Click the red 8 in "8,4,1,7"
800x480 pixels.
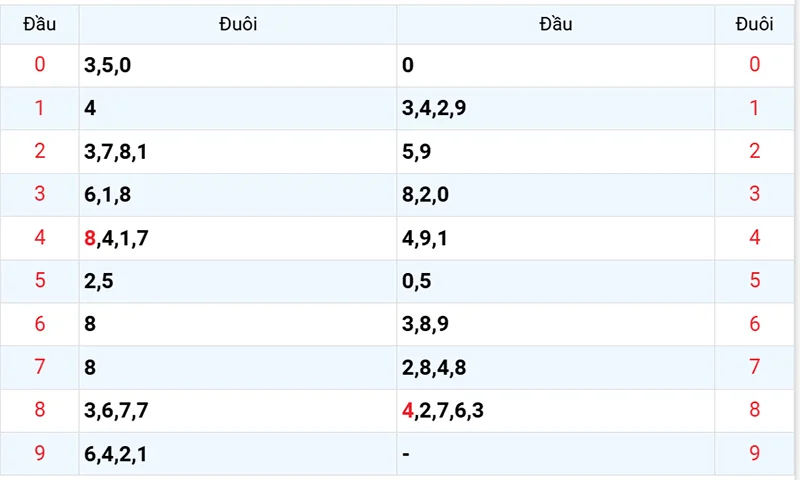tap(91, 238)
